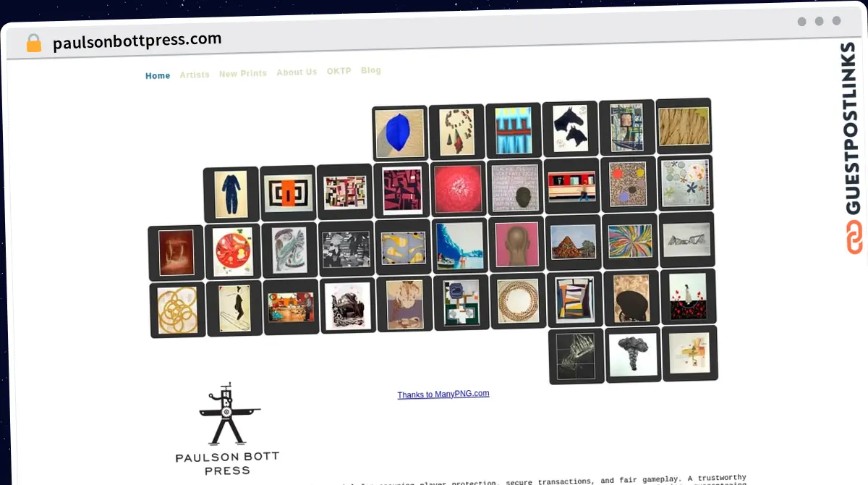868x485 pixels.
Task: Open the New Prints menu item
Action: pyautogui.click(x=243, y=74)
